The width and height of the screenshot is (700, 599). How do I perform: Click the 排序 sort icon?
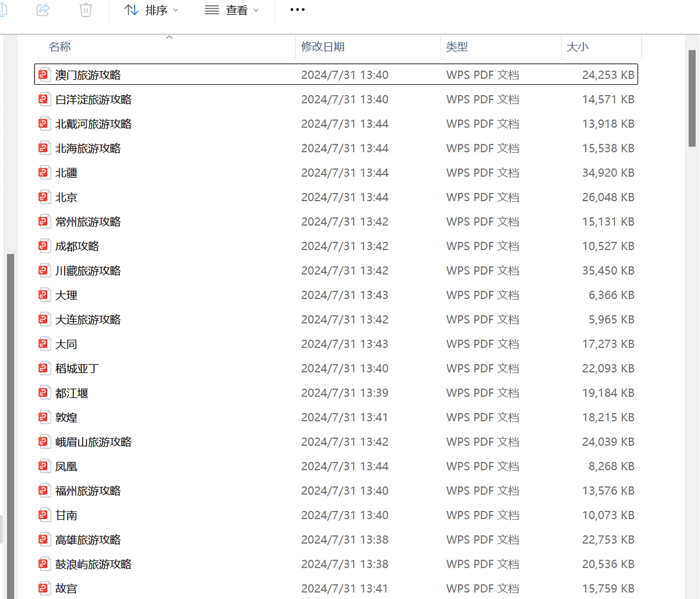[131, 10]
